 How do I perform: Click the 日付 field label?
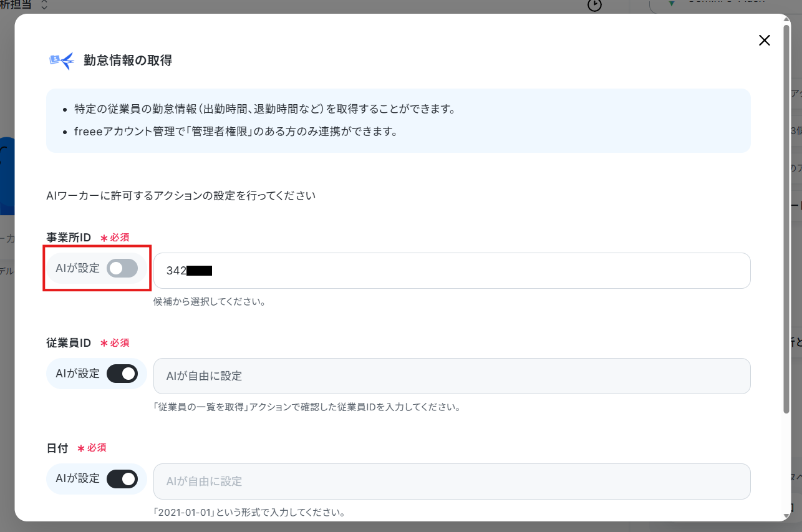pos(57,448)
